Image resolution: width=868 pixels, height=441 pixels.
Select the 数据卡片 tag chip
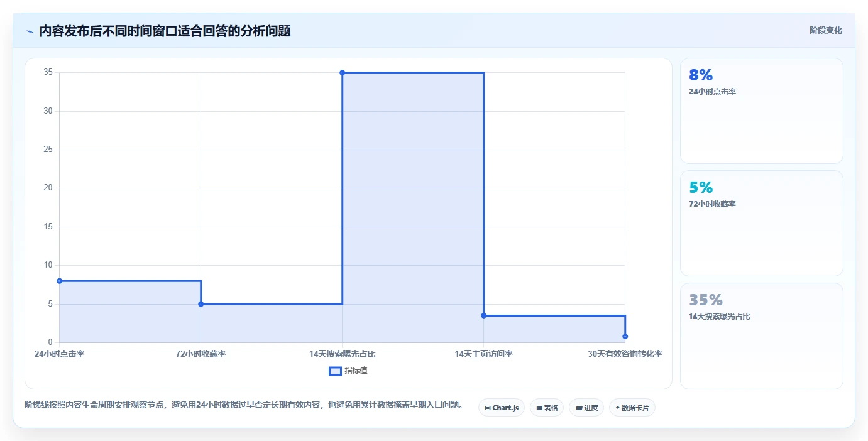pyautogui.click(x=632, y=408)
